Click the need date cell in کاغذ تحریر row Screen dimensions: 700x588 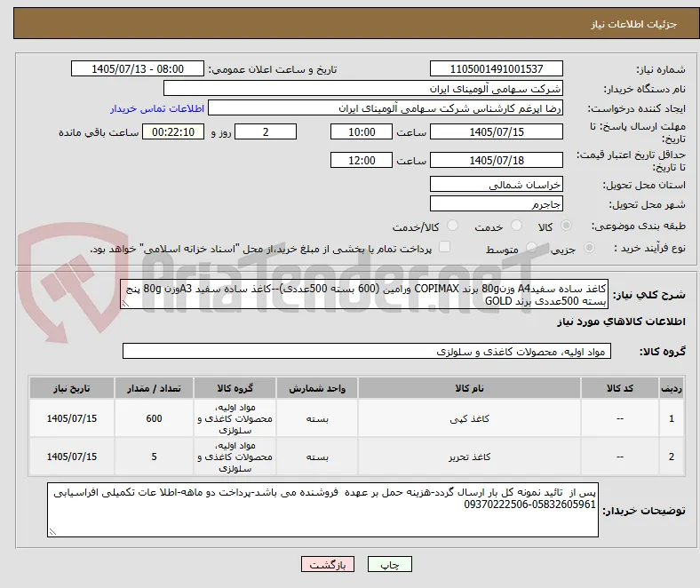[x=72, y=457]
